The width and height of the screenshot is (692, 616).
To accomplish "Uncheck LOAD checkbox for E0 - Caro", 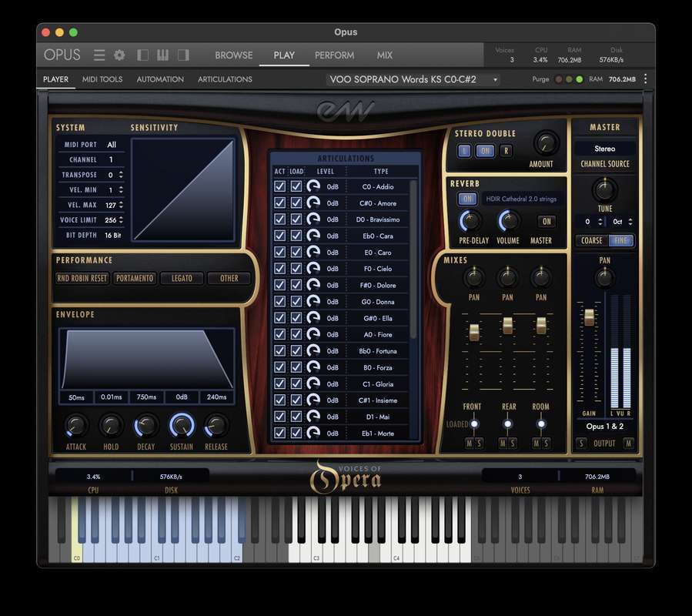I will [x=296, y=252].
